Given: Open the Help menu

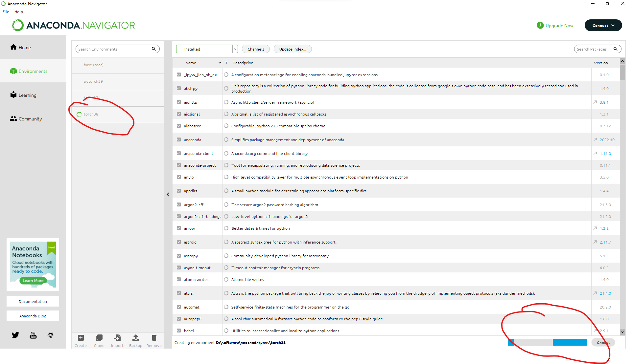Looking at the screenshot, I should point(19,11).
